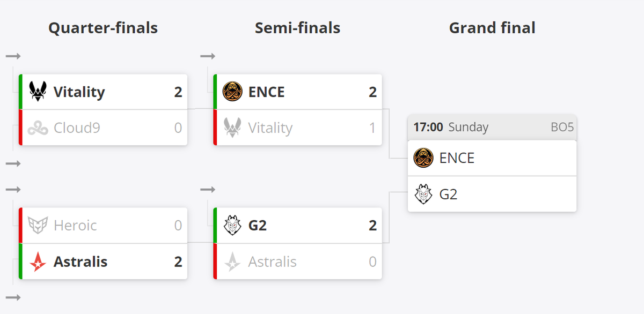
Task: Open the 17:00 Sunday match header
Action: tap(492, 128)
